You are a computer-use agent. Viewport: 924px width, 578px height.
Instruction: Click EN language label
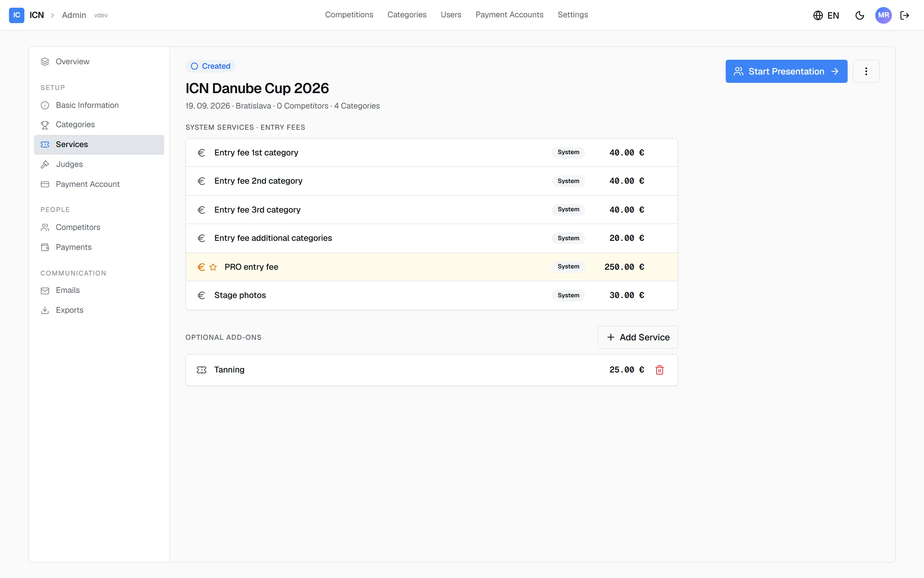click(x=833, y=15)
